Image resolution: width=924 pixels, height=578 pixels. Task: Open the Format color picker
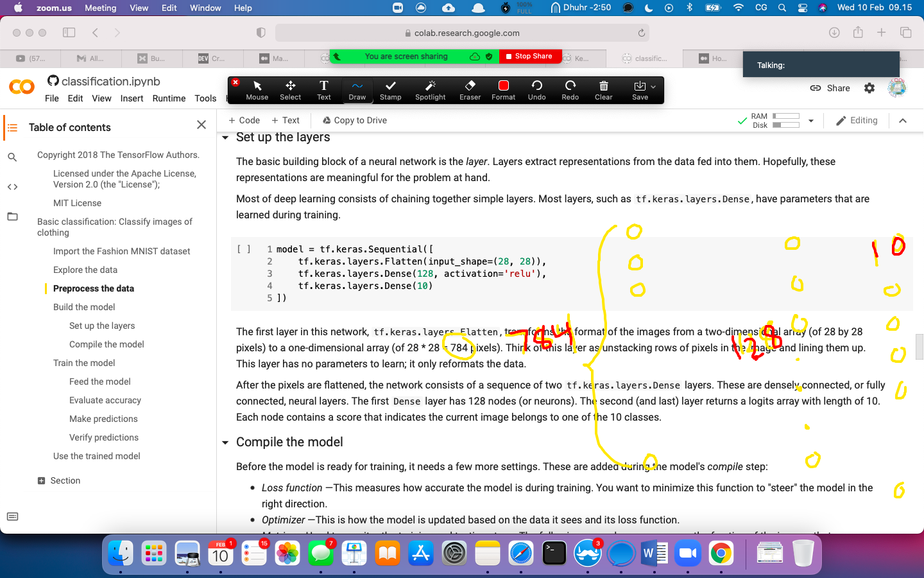(x=503, y=90)
